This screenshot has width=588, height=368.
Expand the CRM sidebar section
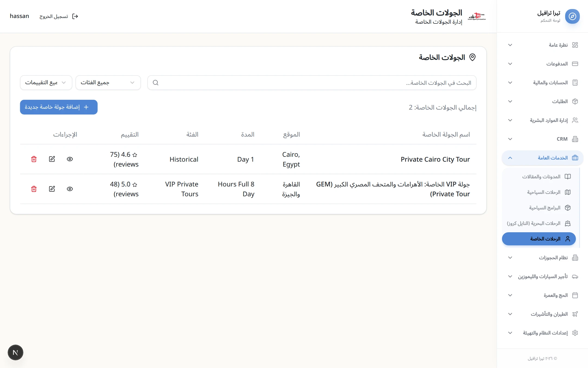pyautogui.click(x=543, y=139)
